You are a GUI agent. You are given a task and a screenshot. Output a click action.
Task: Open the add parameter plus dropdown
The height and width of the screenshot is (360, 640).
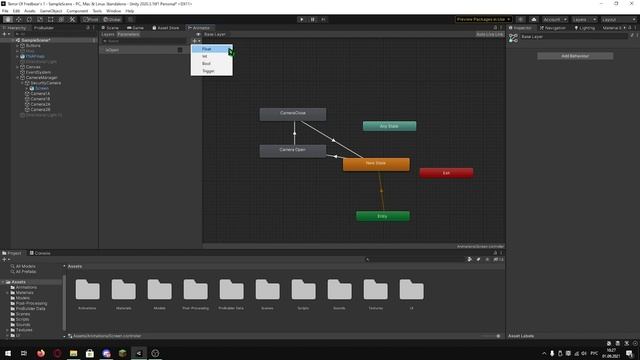point(196,41)
